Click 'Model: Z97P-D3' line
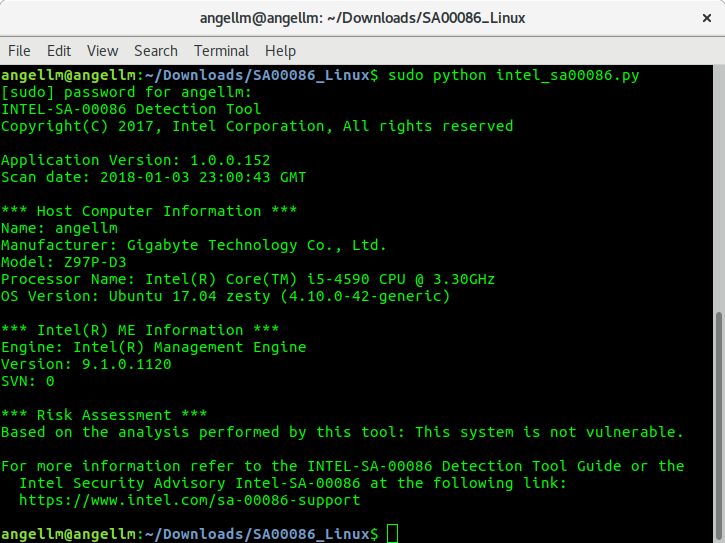The height and width of the screenshot is (543, 725). point(64,262)
